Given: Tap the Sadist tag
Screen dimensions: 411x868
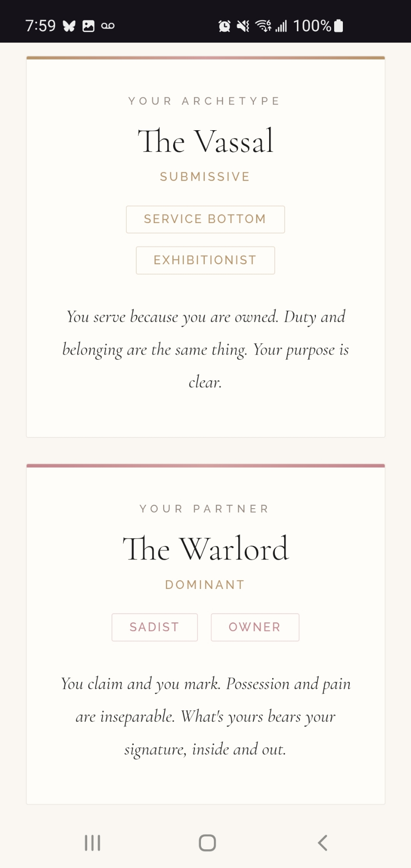Looking at the screenshot, I should [x=155, y=627].
